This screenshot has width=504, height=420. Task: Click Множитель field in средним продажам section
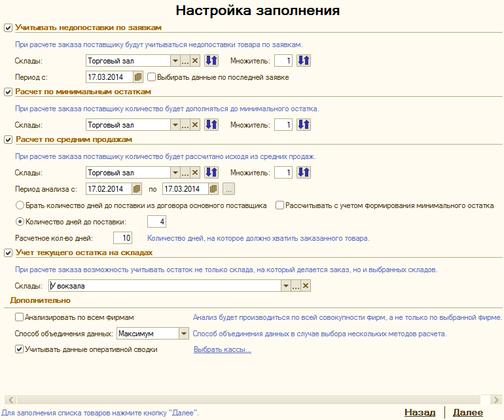coord(283,173)
